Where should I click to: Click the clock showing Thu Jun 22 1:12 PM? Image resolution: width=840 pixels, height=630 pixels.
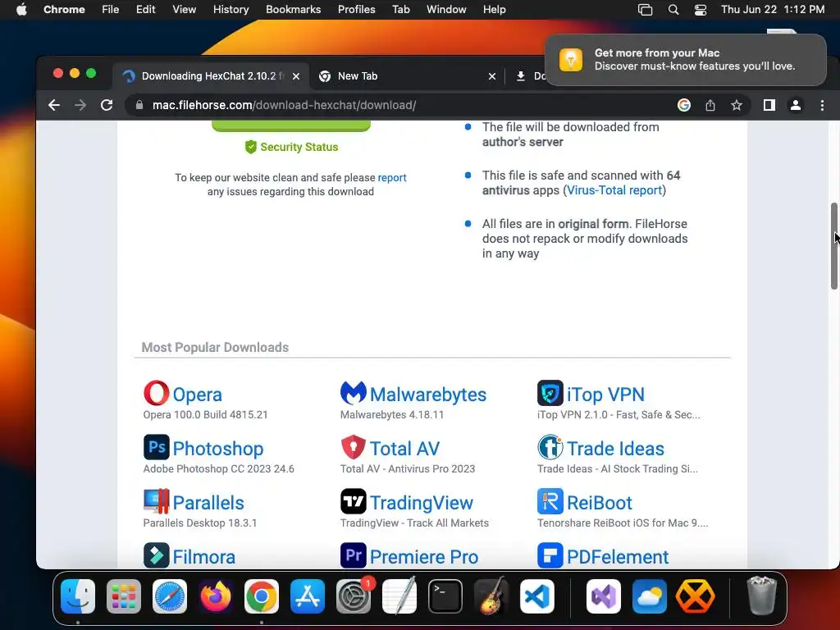point(773,10)
